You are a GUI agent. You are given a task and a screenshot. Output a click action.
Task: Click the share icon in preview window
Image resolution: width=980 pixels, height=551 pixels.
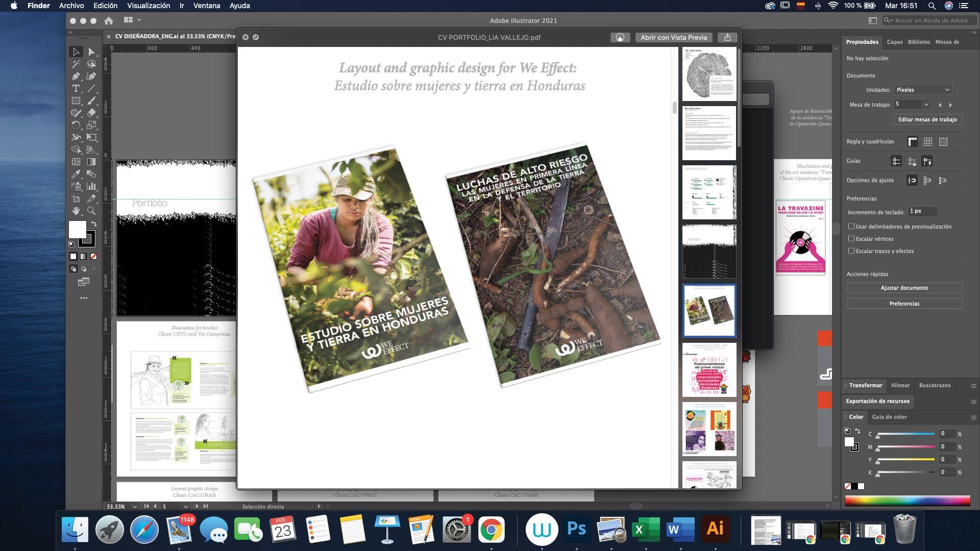pyautogui.click(x=727, y=37)
